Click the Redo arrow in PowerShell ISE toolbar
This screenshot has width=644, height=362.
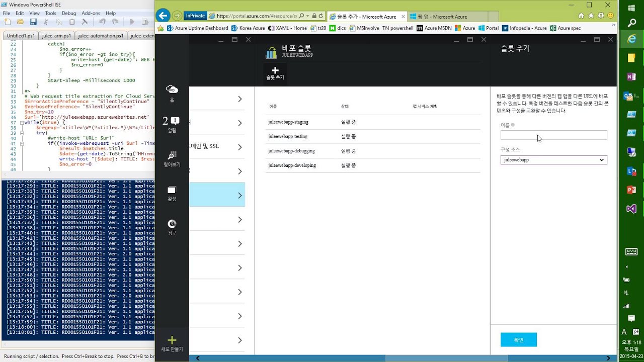pos(115,22)
